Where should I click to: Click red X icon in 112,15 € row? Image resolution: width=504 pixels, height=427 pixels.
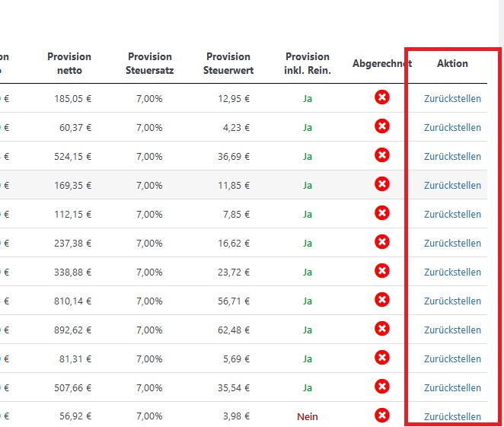382,212
